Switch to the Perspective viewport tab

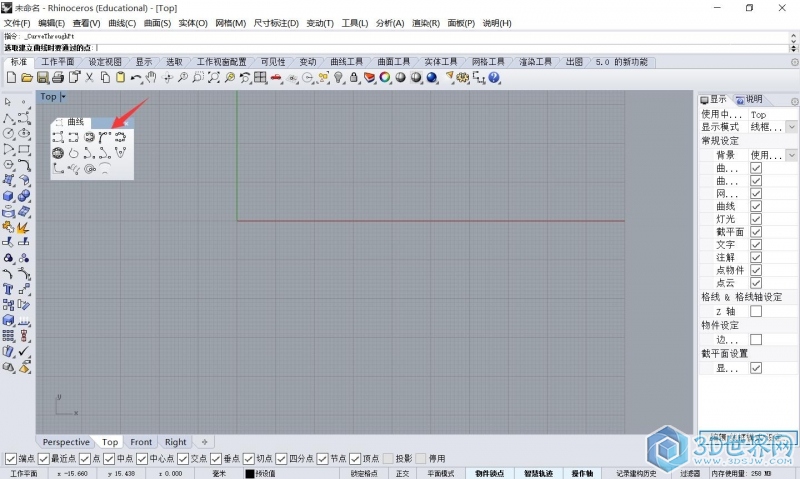pyautogui.click(x=66, y=442)
